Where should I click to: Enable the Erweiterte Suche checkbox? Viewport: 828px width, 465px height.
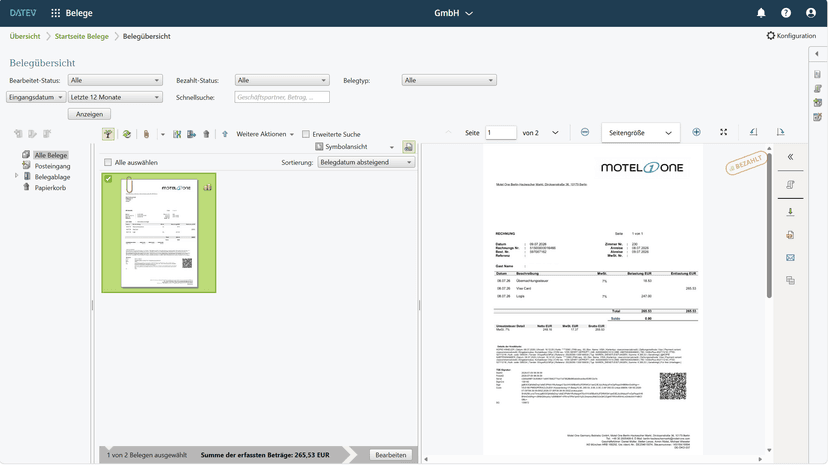[306, 134]
